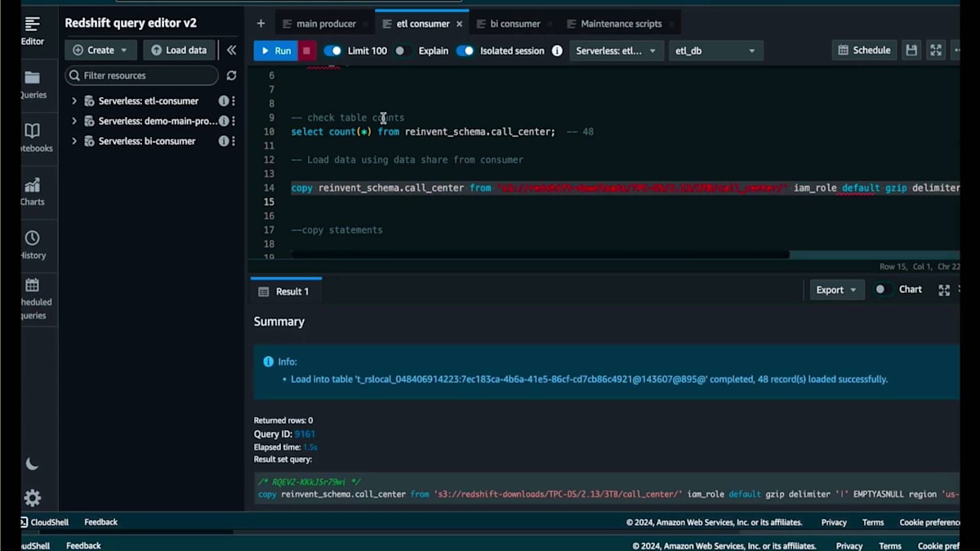
Task: Refresh the resources list
Action: (x=231, y=75)
